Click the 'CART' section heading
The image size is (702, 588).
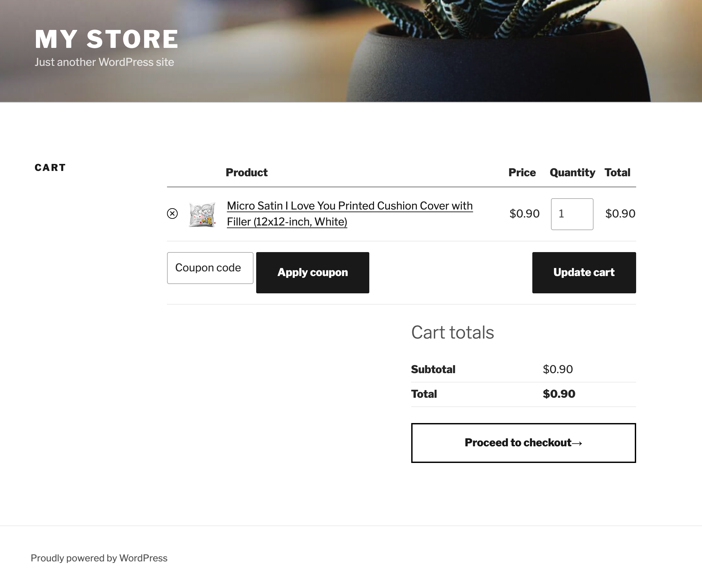coord(50,167)
